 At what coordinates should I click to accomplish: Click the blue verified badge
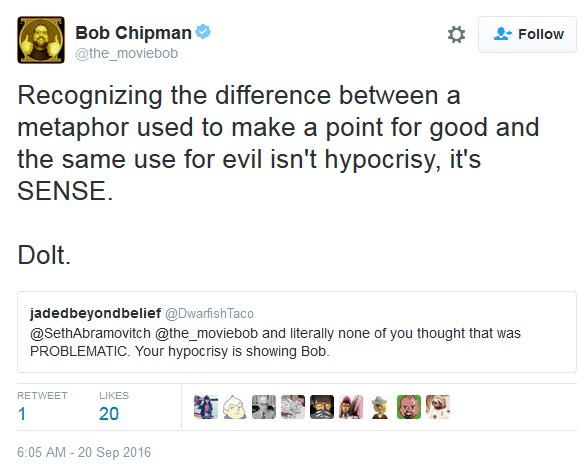pos(203,32)
